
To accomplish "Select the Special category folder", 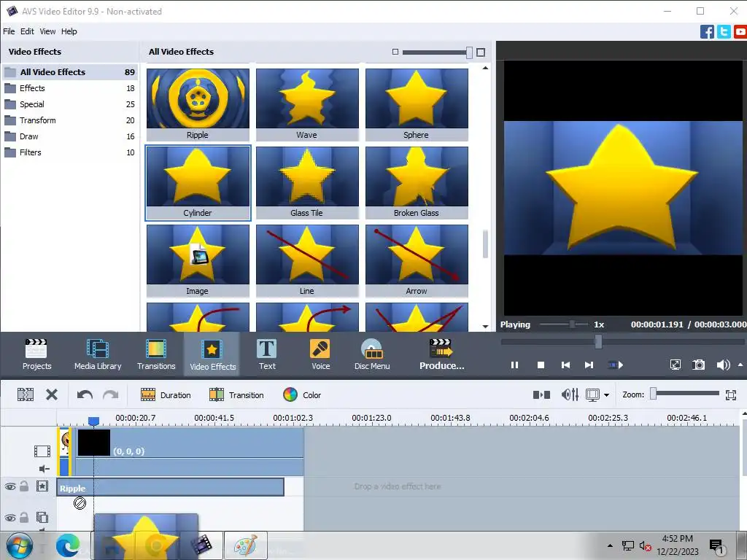I will click(x=69, y=104).
